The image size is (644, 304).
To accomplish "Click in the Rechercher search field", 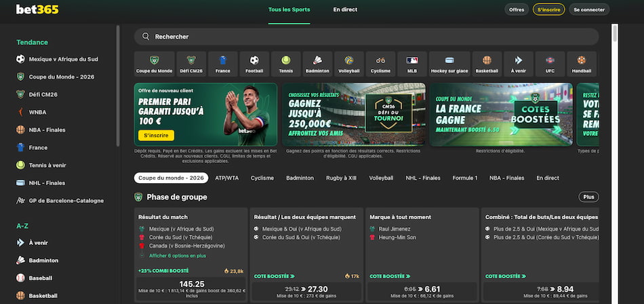I will 366,37.
